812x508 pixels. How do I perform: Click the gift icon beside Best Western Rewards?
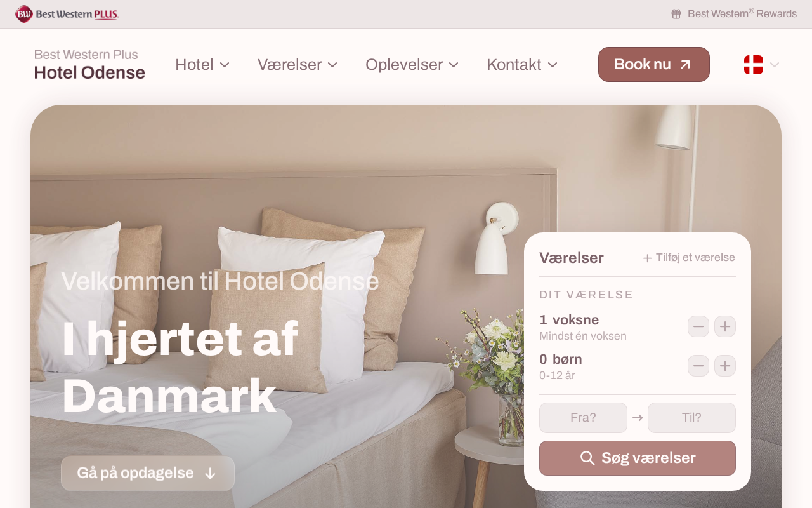tap(676, 14)
